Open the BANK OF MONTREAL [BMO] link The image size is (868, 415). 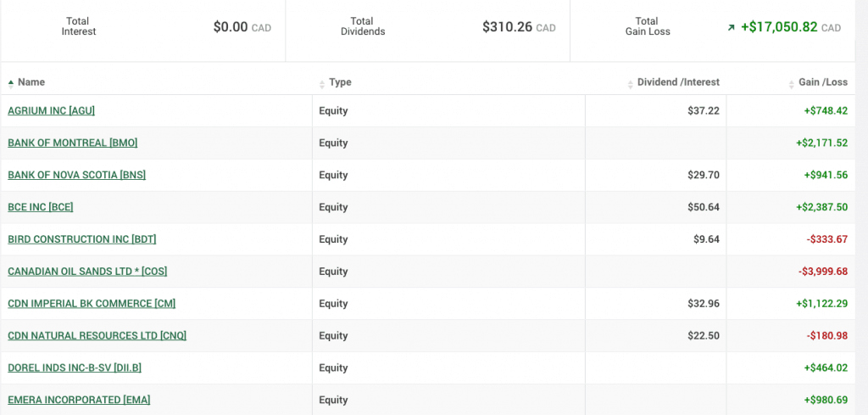coord(73,143)
